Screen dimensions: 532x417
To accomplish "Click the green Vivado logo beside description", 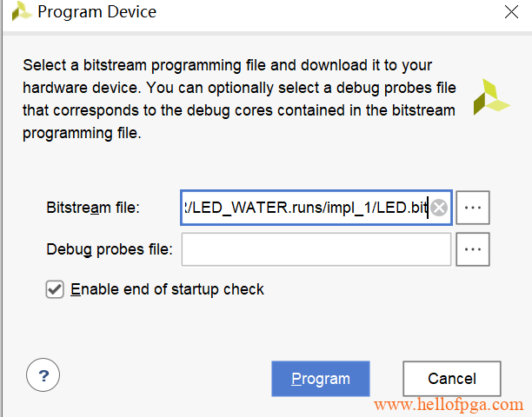I will point(491,96).
